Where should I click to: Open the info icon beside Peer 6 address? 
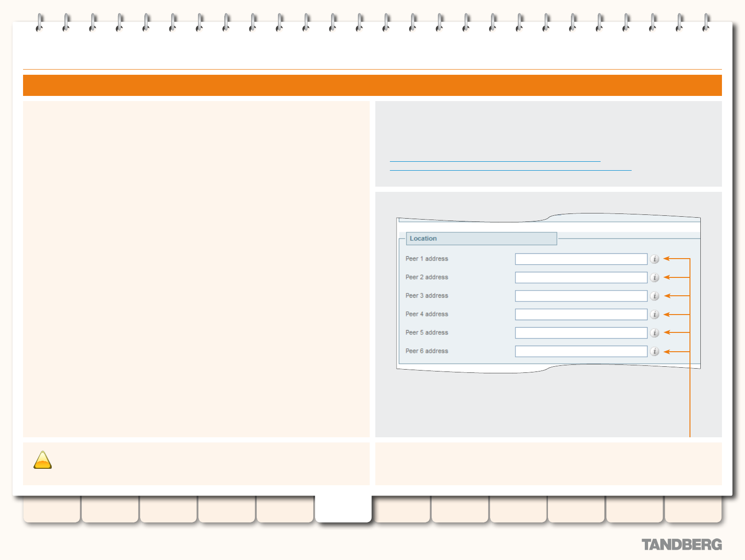pyautogui.click(x=654, y=351)
